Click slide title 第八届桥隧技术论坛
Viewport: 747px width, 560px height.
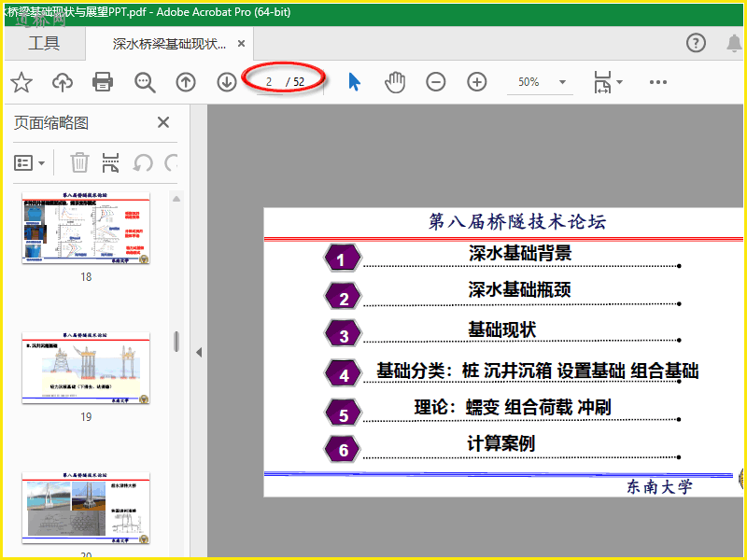517,222
